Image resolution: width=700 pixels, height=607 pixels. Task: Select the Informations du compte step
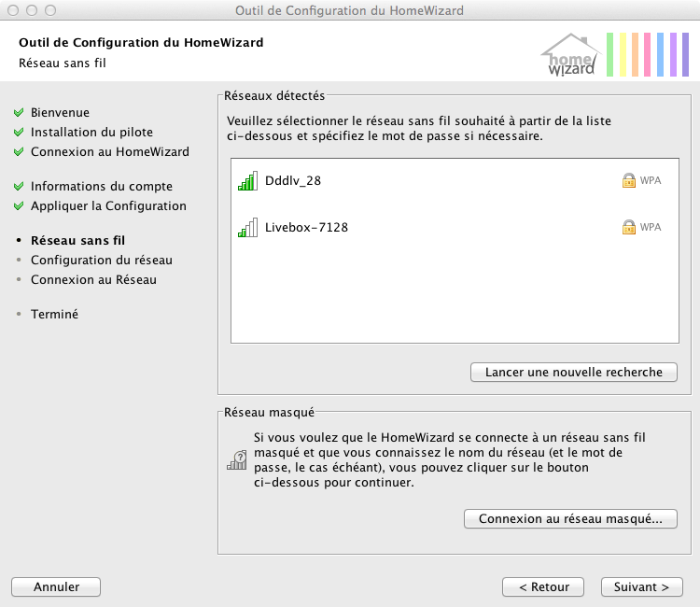[x=102, y=186]
